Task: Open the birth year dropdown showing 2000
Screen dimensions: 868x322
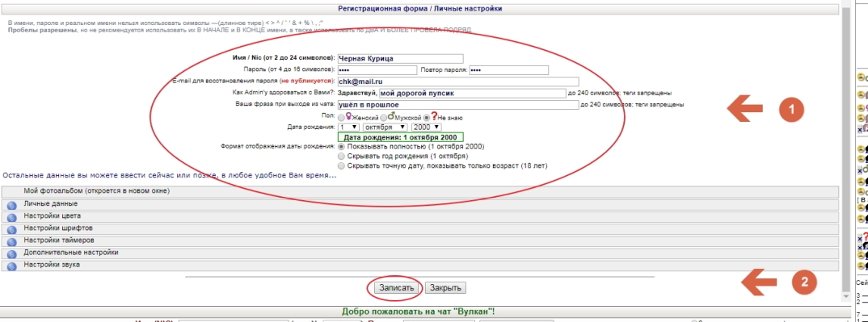Action: pos(426,127)
